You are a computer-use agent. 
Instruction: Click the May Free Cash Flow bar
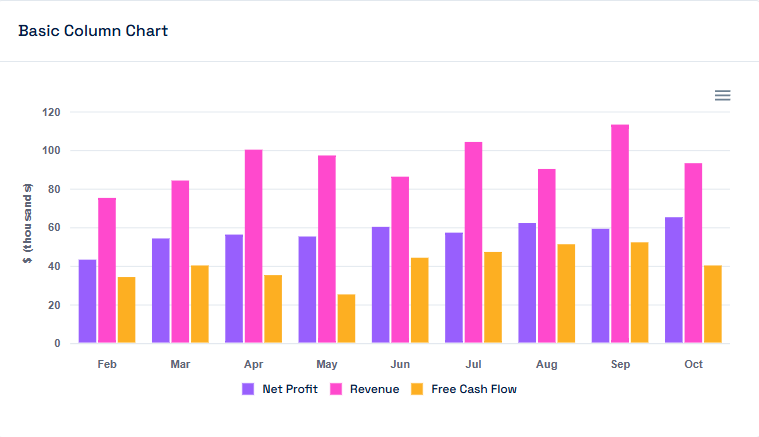pos(346,319)
